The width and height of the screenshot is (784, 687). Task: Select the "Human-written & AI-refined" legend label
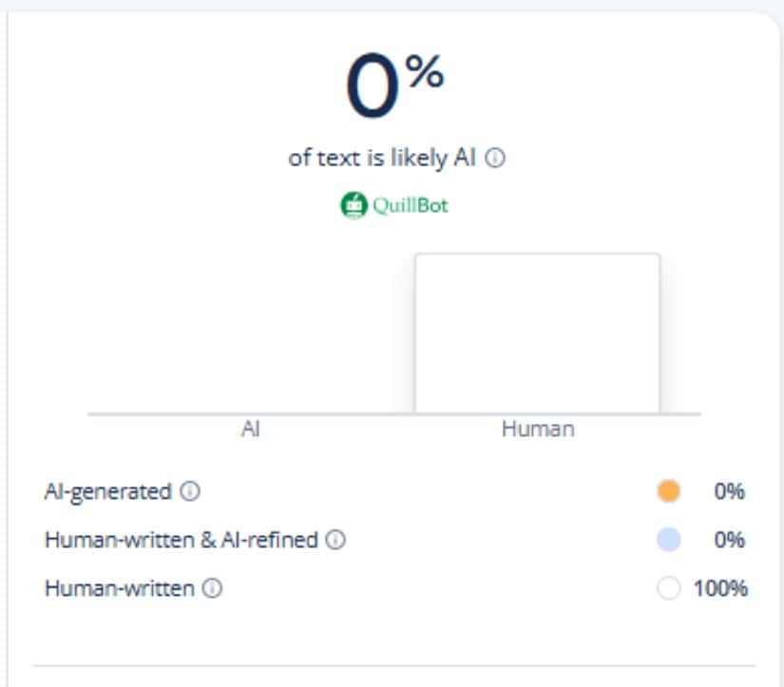(x=181, y=541)
